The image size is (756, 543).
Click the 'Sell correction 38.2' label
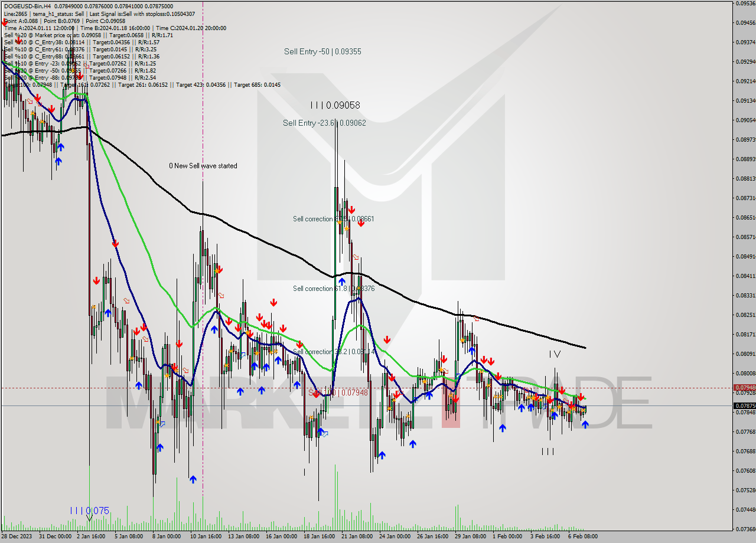334,352
